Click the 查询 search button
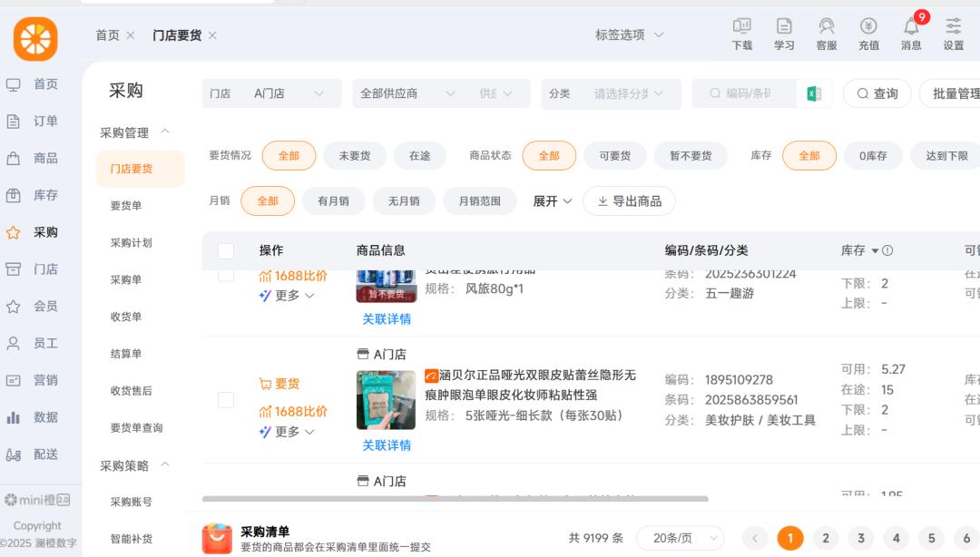 (877, 93)
